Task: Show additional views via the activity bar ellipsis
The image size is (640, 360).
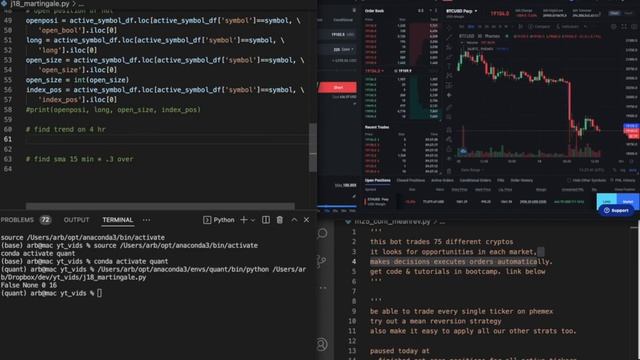Action: [323, 288]
